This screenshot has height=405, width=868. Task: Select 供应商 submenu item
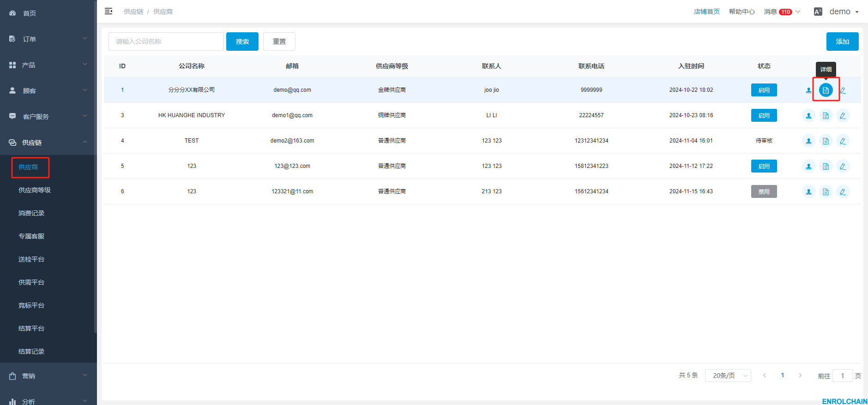(28, 167)
